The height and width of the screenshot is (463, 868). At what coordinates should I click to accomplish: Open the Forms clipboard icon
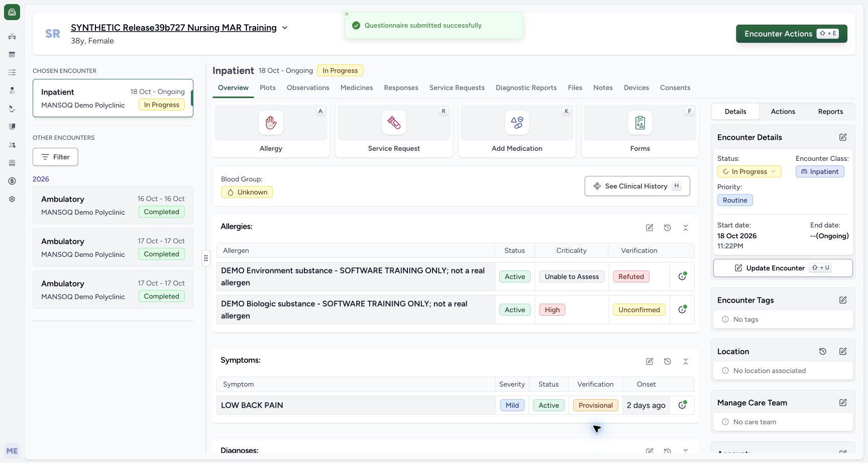pos(640,123)
